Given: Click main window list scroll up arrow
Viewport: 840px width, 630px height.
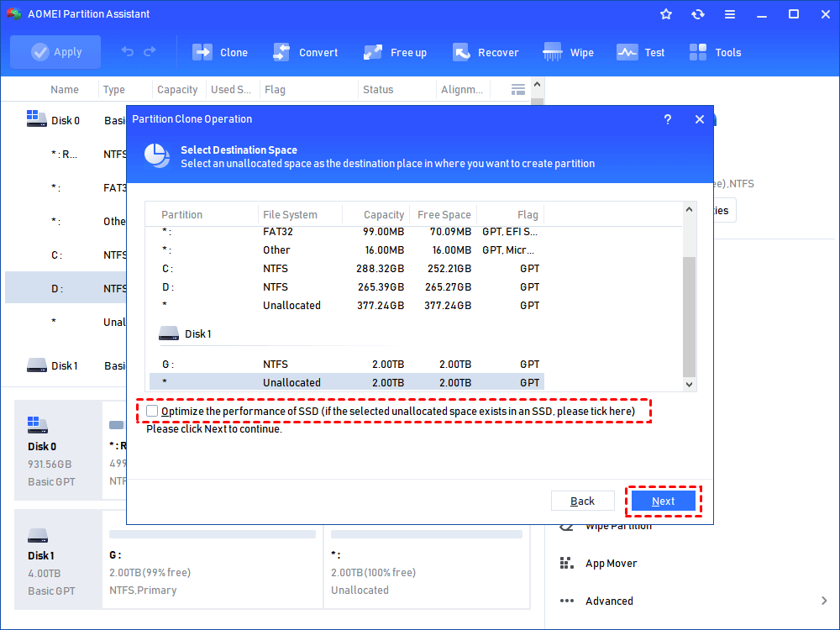Looking at the screenshot, I should (x=538, y=85).
